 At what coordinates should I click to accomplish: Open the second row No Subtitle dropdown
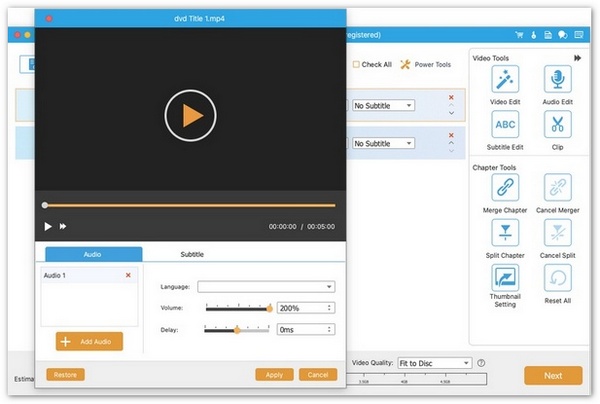(383, 143)
